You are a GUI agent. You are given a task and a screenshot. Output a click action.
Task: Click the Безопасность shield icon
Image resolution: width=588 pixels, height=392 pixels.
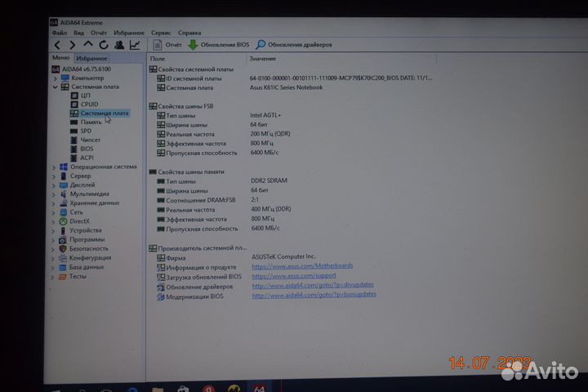[x=63, y=249]
